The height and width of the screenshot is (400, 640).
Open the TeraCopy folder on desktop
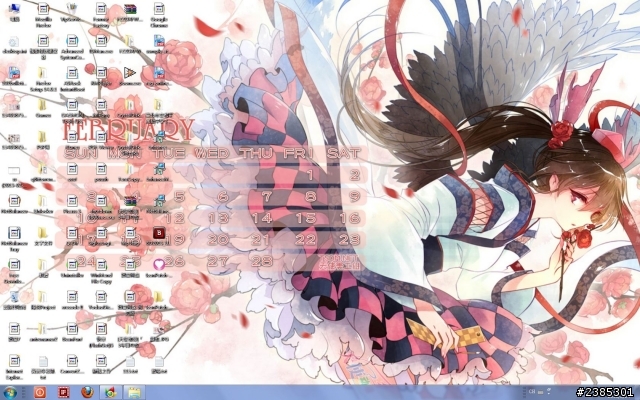click(130, 172)
